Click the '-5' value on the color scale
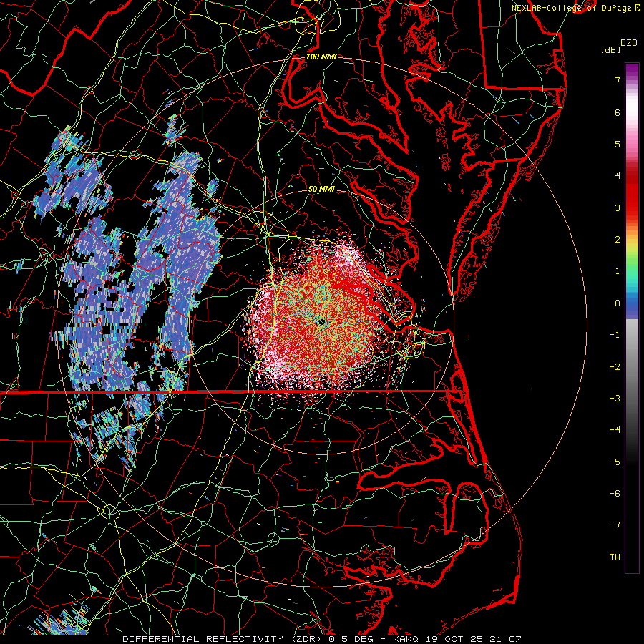644x644 pixels. coord(615,462)
